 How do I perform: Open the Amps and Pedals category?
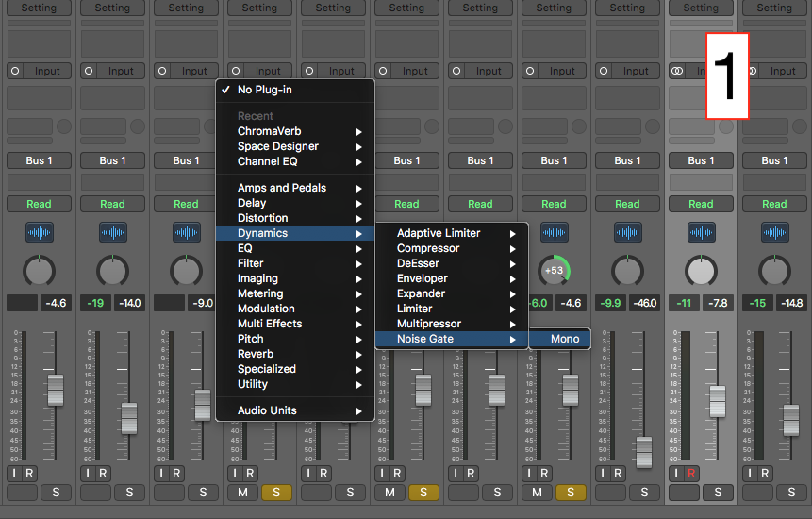pos(294,188)
